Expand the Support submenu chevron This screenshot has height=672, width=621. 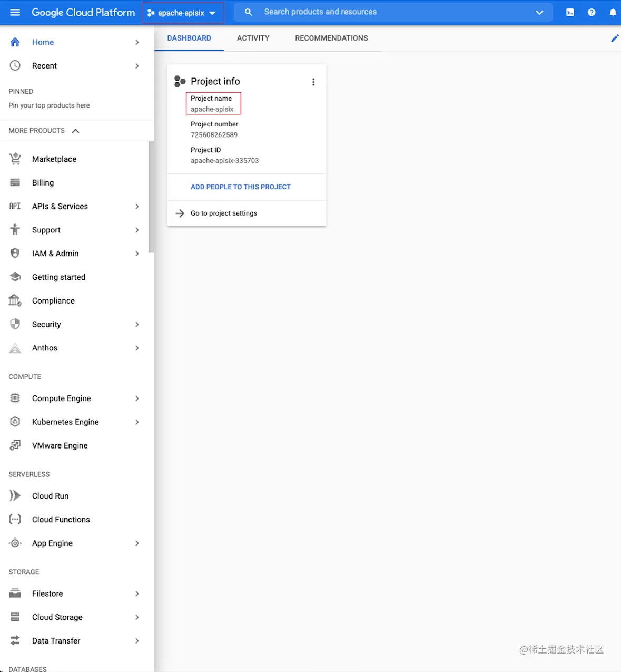tap(137, 230)
